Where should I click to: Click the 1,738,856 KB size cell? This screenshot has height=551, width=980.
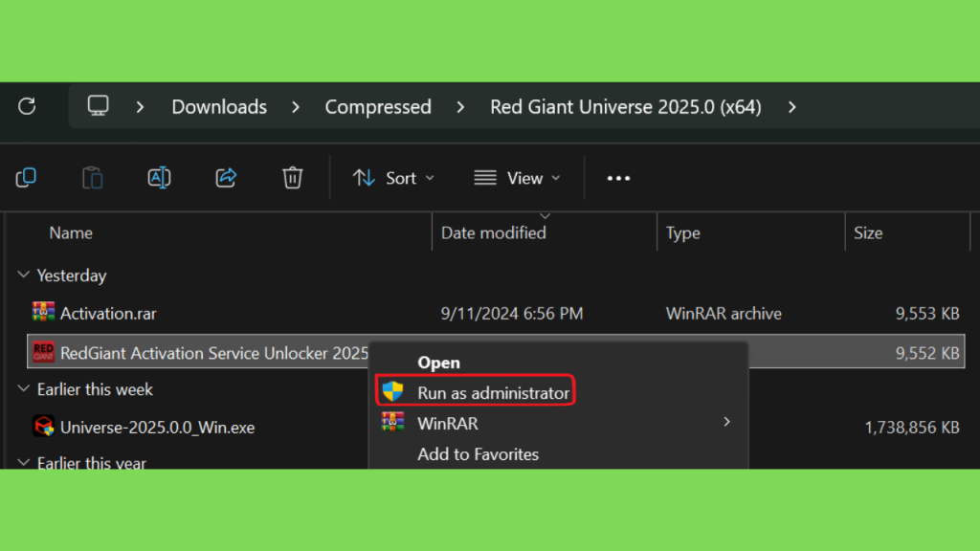[x=912, y=428]
